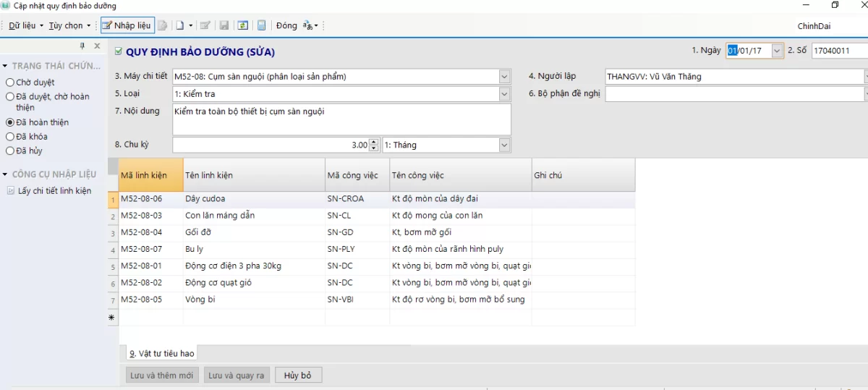The image size is (868, 390).
Task: Switch to the Vật tư tiêu hao tab
Action: 161,353
